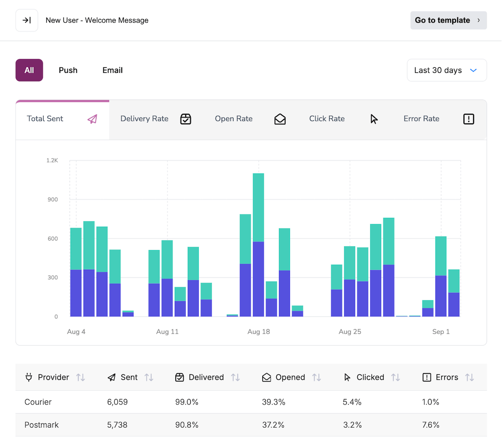Select the Email filter option
Viewport: 502px width, 448px height.
coord(112,70)
